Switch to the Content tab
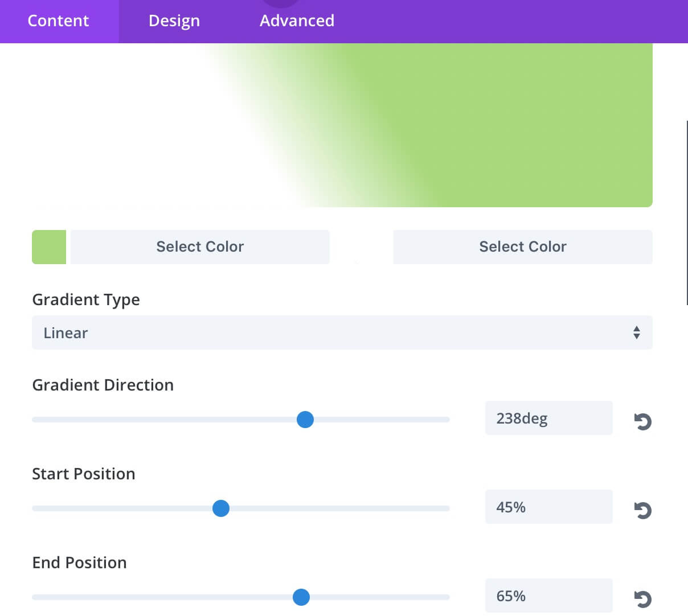Screen dimensions: 688x616 59,21
